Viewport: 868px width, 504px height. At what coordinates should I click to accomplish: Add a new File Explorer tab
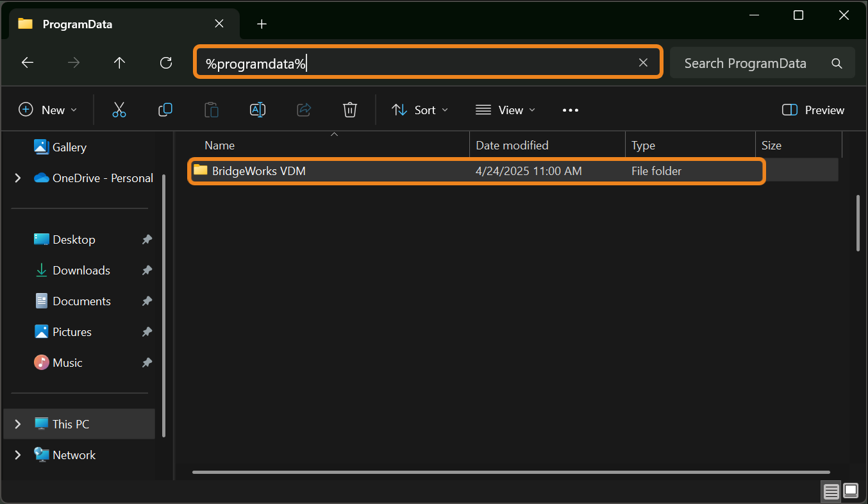[261, 24]
